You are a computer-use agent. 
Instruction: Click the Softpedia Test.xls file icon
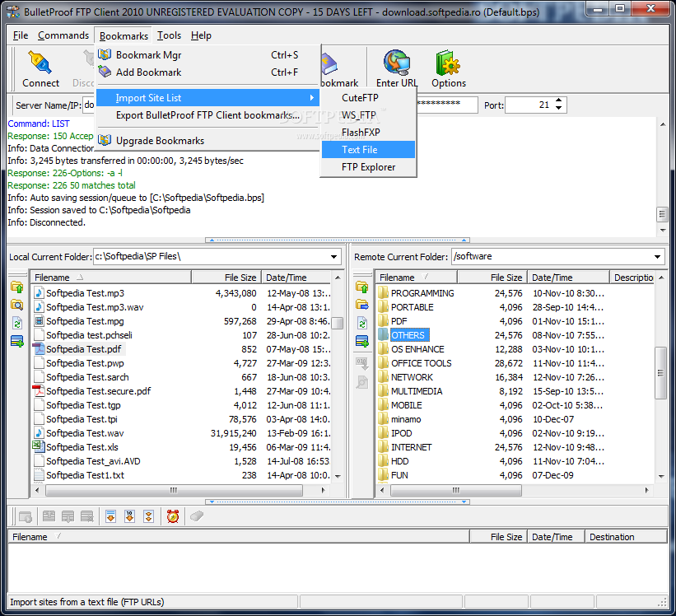(39, 446)
